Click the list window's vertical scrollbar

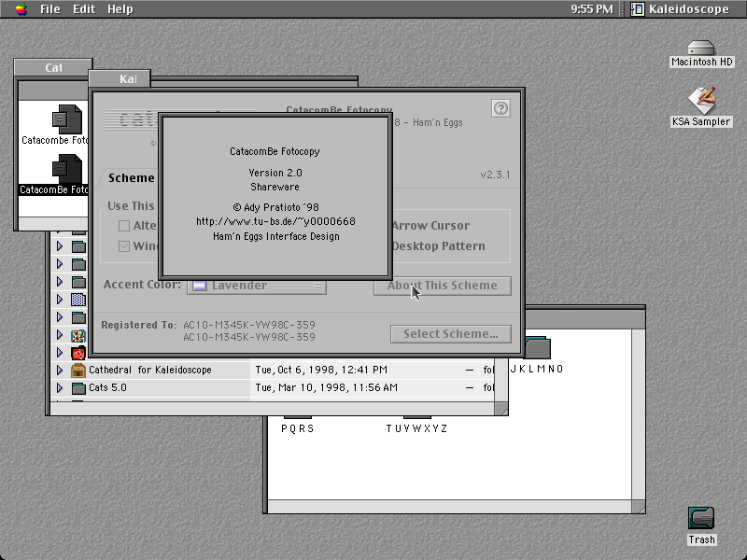(x=500, y=379)
